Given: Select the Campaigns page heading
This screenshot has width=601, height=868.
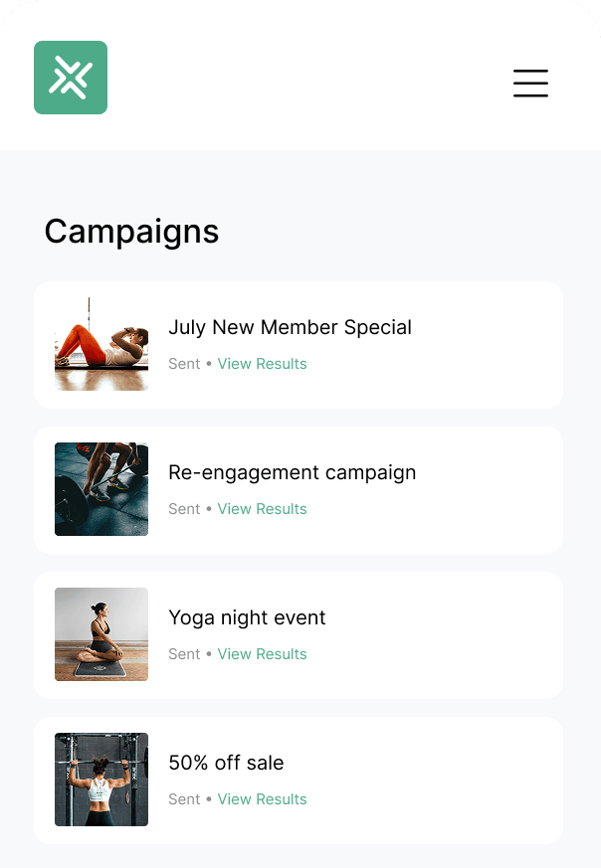Looking at the screenshot, I should [x=130, y=231].
